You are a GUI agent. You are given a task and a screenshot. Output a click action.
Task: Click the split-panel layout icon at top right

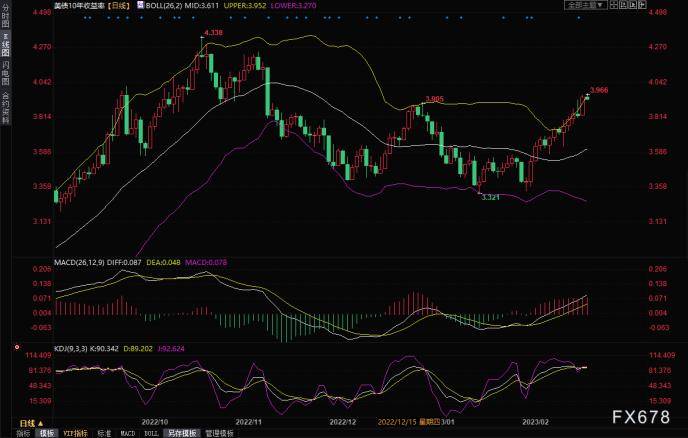(614, 5)
